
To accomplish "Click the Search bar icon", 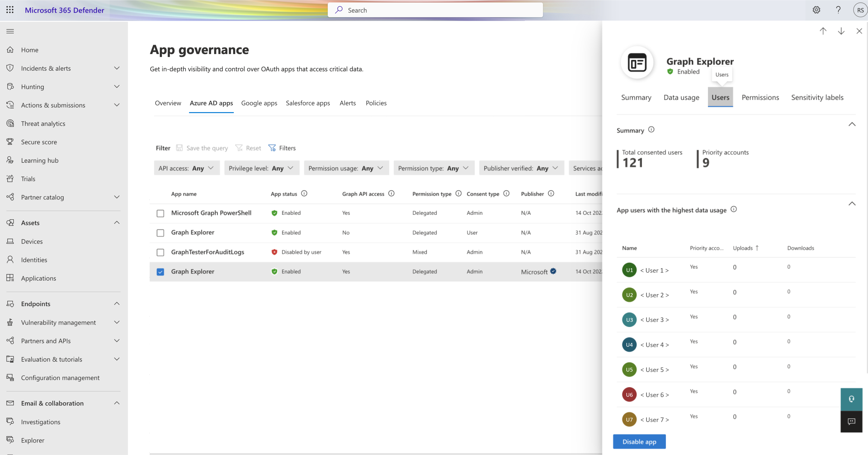I will pos(339,10).
